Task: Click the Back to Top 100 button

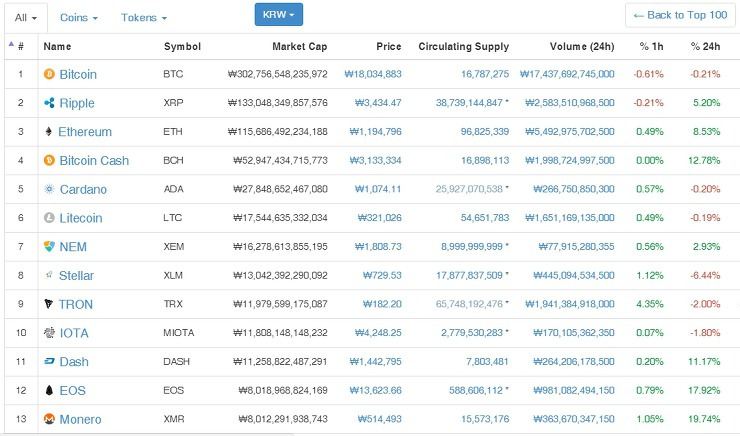Action: tap(680, 15)
